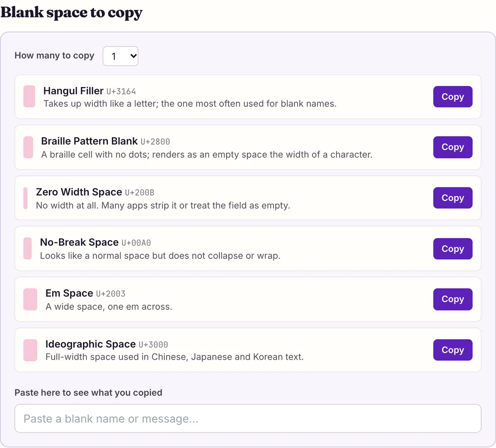Click the description 'A braille cell with no dots'
496x448 pixels.
click(x=207, y=154)
